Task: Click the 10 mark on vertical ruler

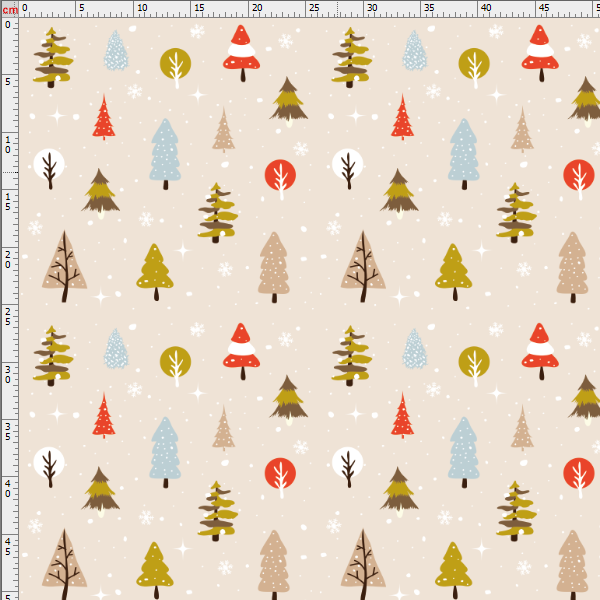Action: (x=8, y=145)
